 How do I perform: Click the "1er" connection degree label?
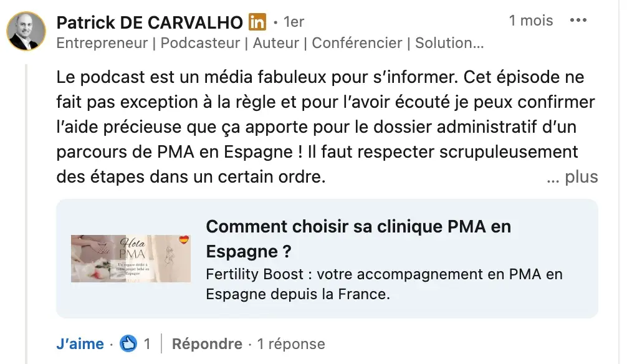(x=294, y=22)
